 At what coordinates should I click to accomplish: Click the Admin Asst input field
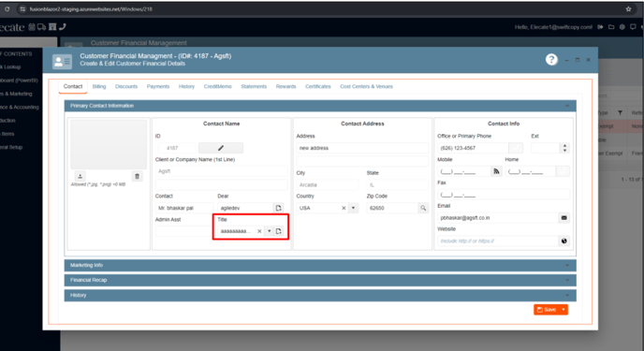point(183,231)
